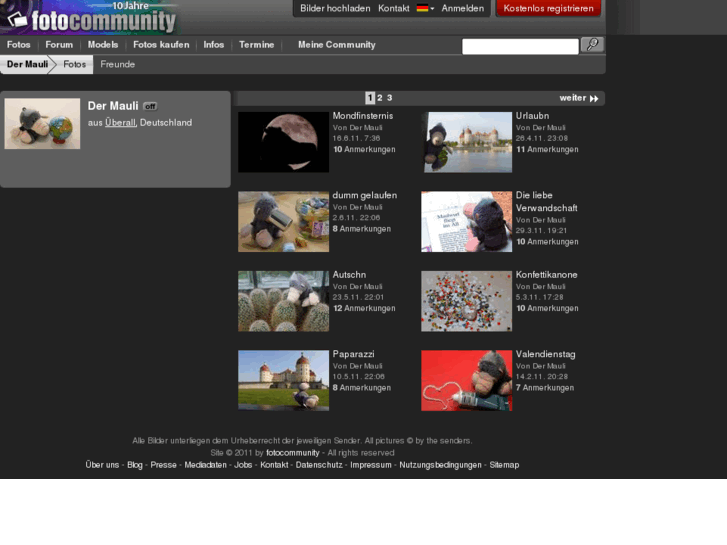Viewport: 727px width, 545px height.
Task: Open the Infos menu
Action: [x=213, y=45]
